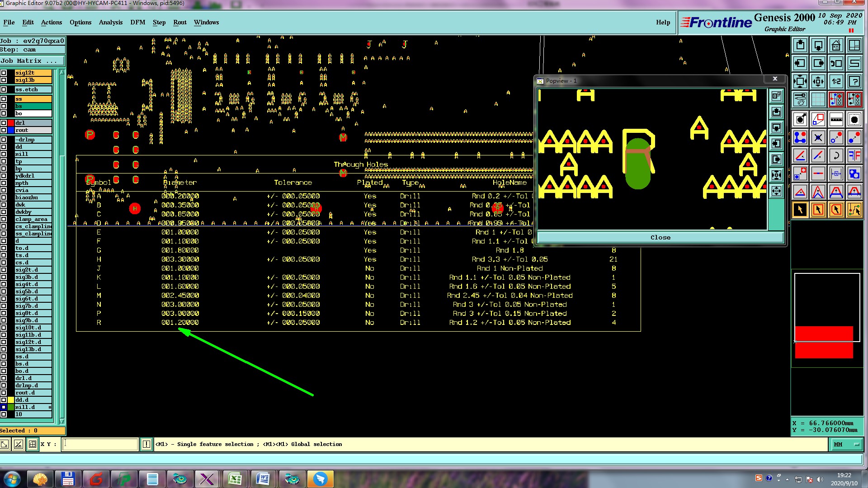This screenshot has height=488, width=868.
Task: Expand the Job Matrix panel
Action: pos(32,61)
